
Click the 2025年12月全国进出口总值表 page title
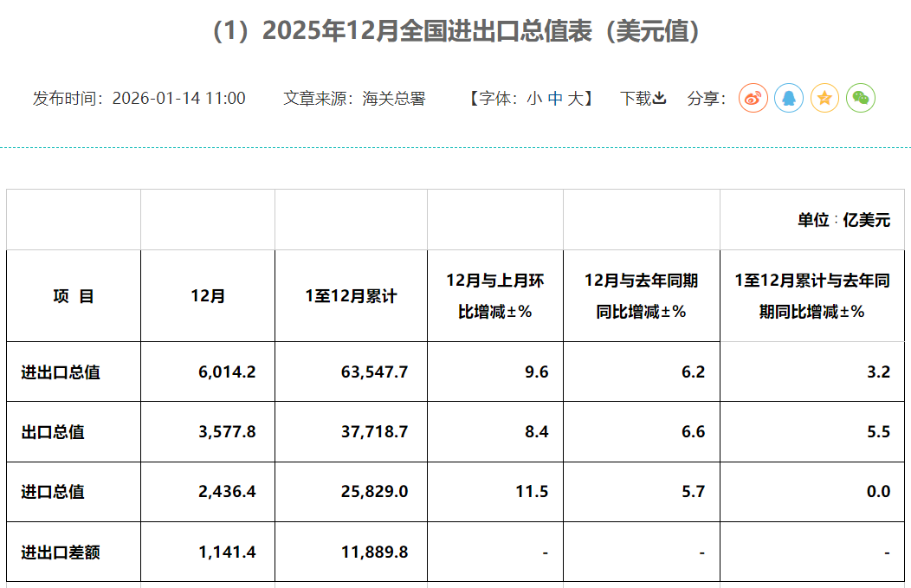coord(455,31)
